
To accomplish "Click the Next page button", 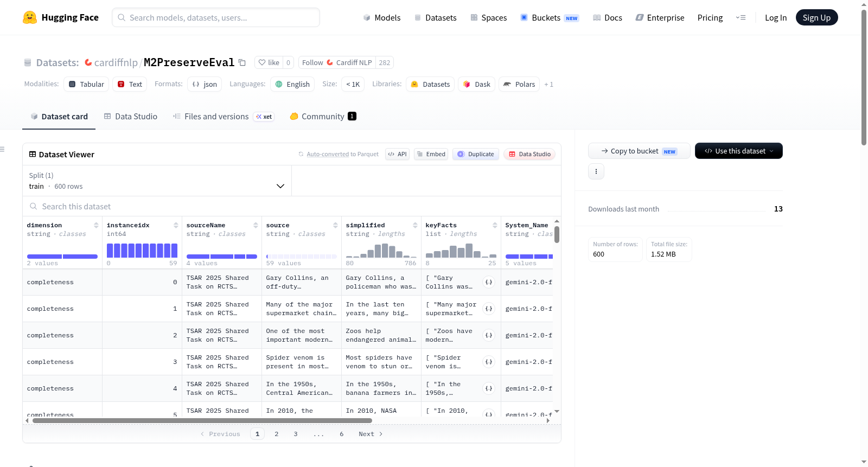I will click(x=371, y=434).
